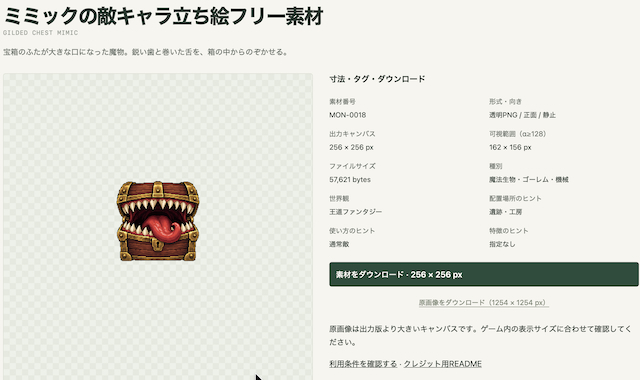Viewport: 640px width, 380px height.
Task: Click the value 魔法生物・ゴーレム・機械
Action: coord(529,180)
